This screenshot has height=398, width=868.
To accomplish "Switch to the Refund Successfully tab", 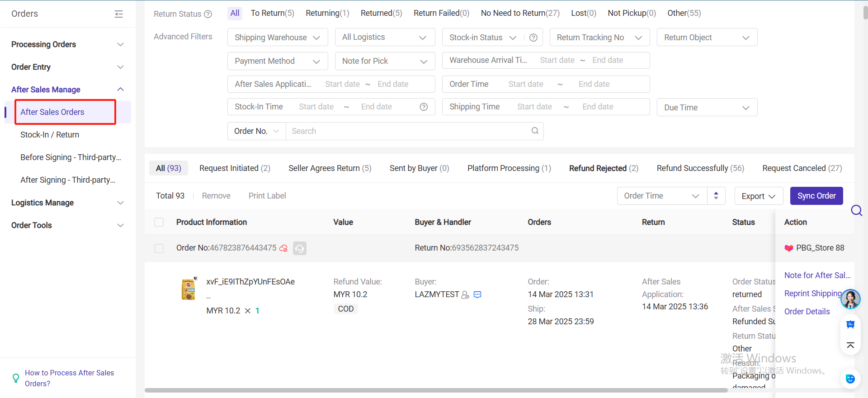I will (x=700, y=168).
